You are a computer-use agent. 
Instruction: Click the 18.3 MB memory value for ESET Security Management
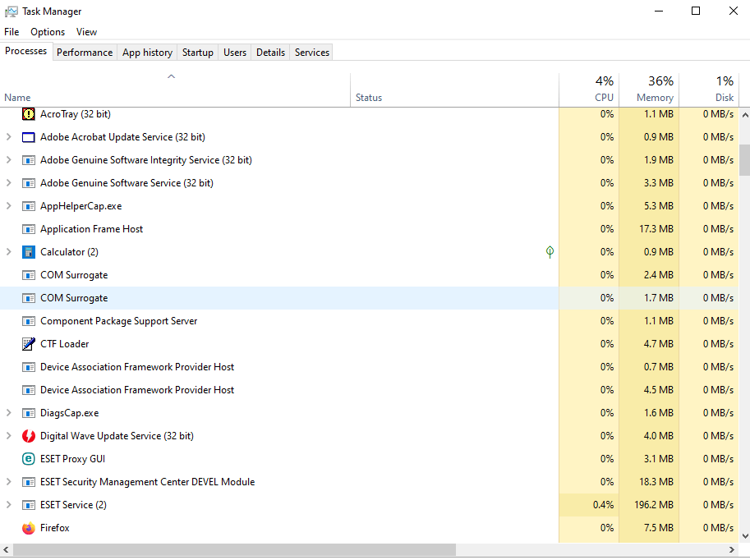(x=656, y=481)
